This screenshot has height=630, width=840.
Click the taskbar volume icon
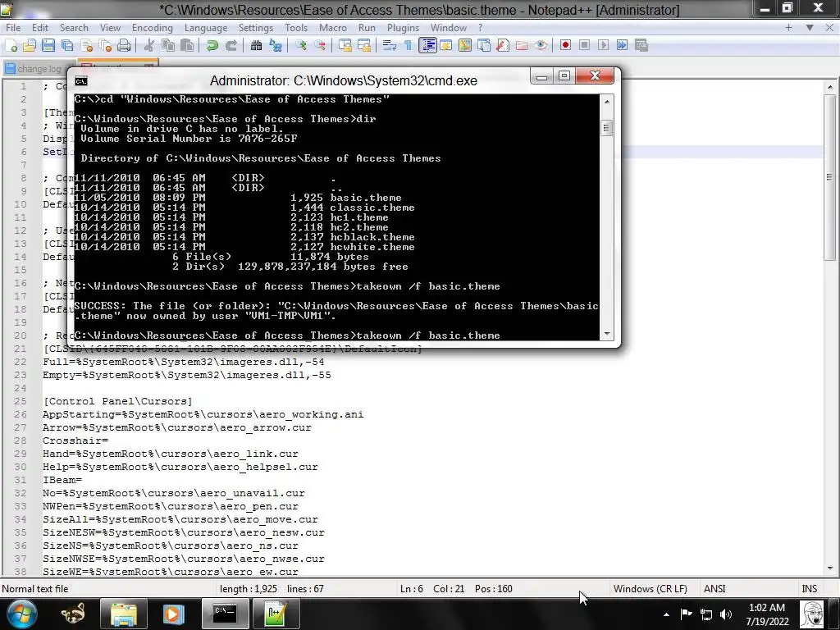pyautogui.click(x=726, y=614)
